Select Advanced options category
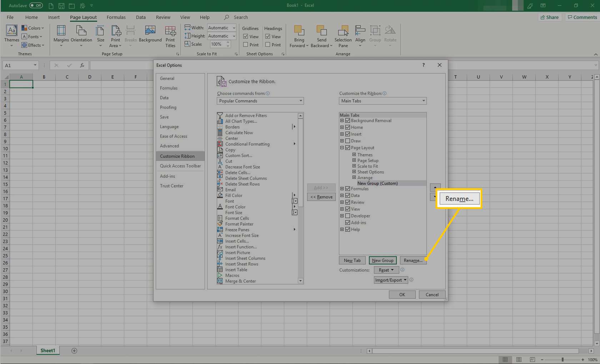The width and height of the screenshot is (600, 364). pos(180,146)
